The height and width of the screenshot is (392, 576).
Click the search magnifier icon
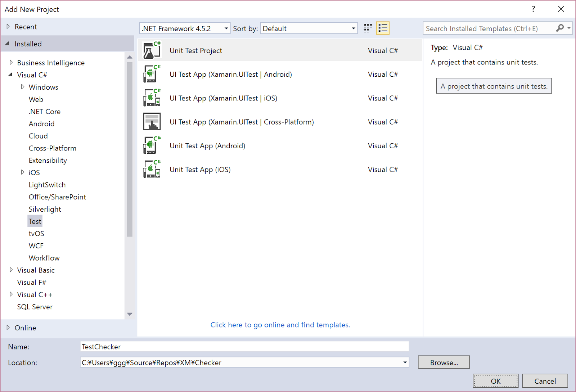click(x=560, y=28)
